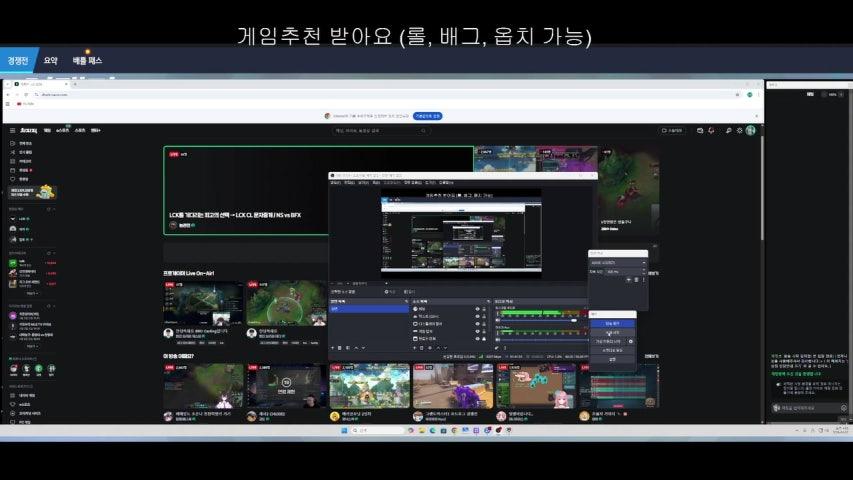Click the blue Start Streaming button in OBS
Image resolution: width=853 pixels, height=480 pixels.
613,323
